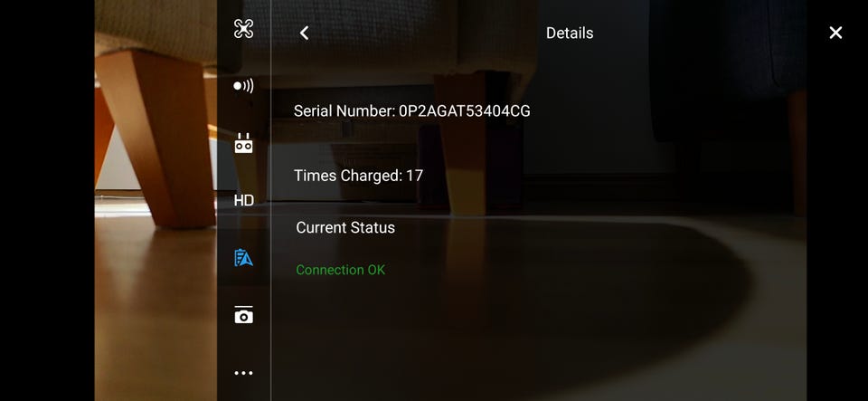Click the green Connection OK status
This screenshot has width=868, height=401.
[x=341, y=270]
